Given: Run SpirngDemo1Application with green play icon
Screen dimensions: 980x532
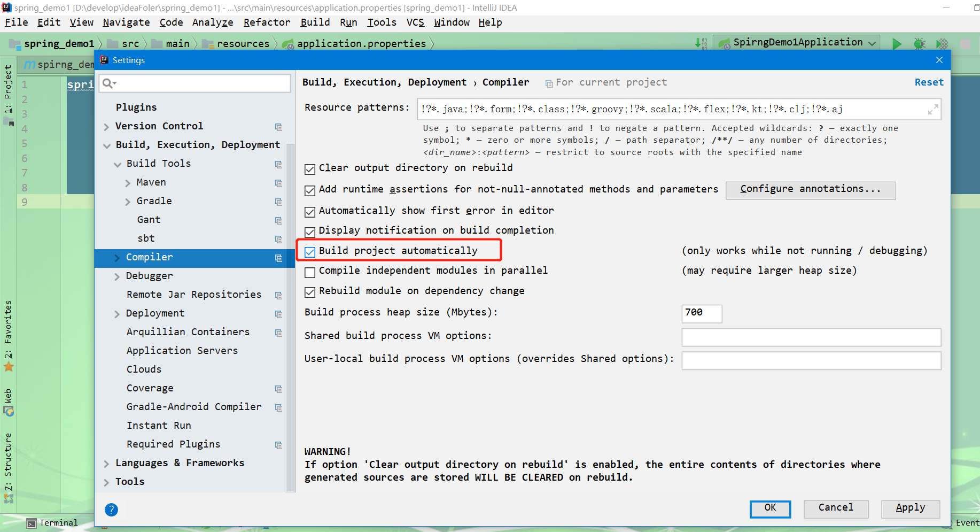Looking at the screenshot, I should [x=897, y=44].
